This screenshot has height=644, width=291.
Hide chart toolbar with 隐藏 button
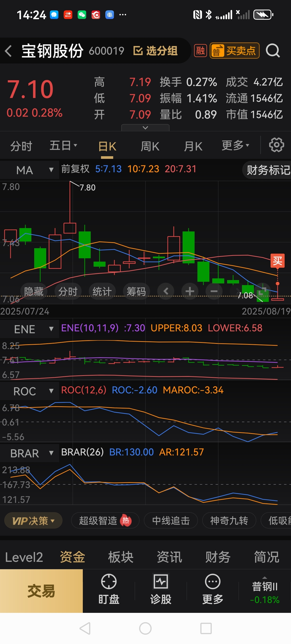(x=34, y=291)
